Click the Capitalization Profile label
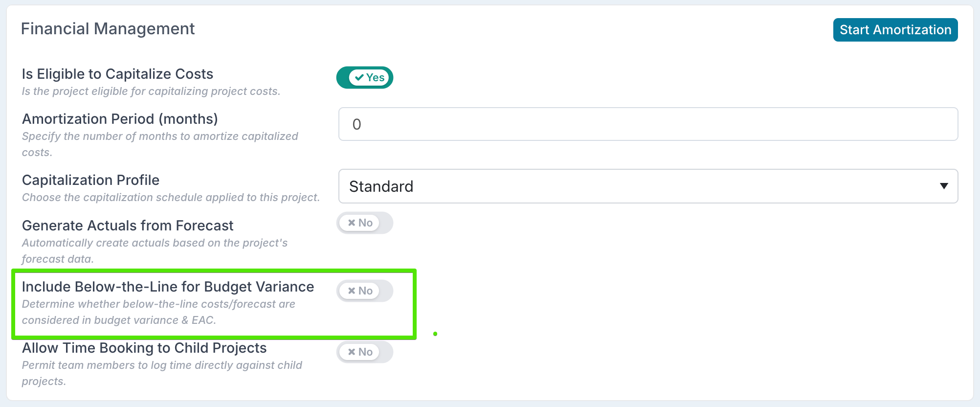The height and width of the screenshot is (407, 980). (x=90, y=180)
